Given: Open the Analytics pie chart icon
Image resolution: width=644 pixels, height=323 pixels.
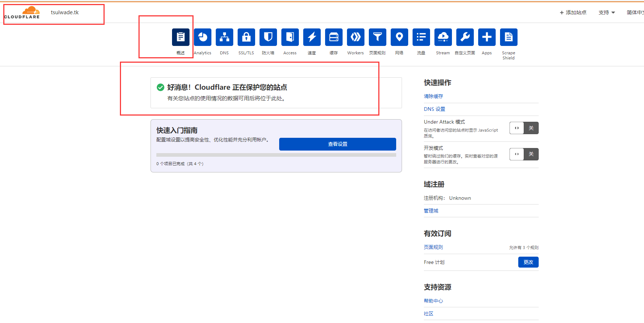Looking at the screenshot, I should 203,37.
